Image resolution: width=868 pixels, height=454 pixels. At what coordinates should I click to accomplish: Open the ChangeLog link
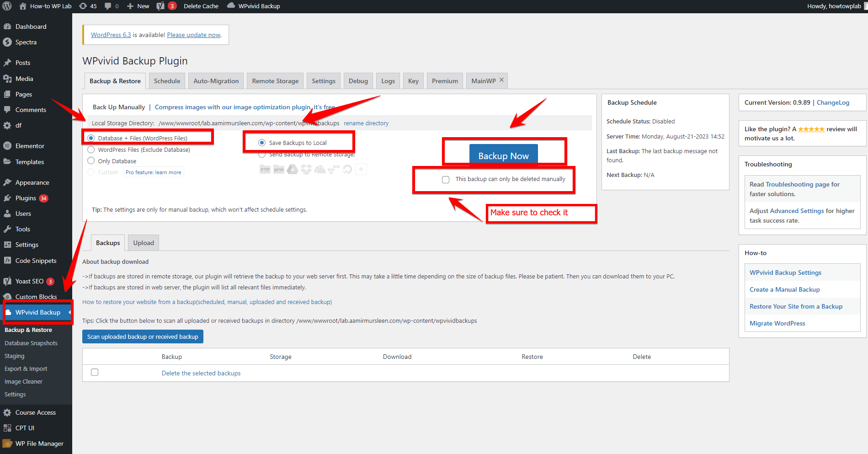pyautogui.click(x=833, y=102)
